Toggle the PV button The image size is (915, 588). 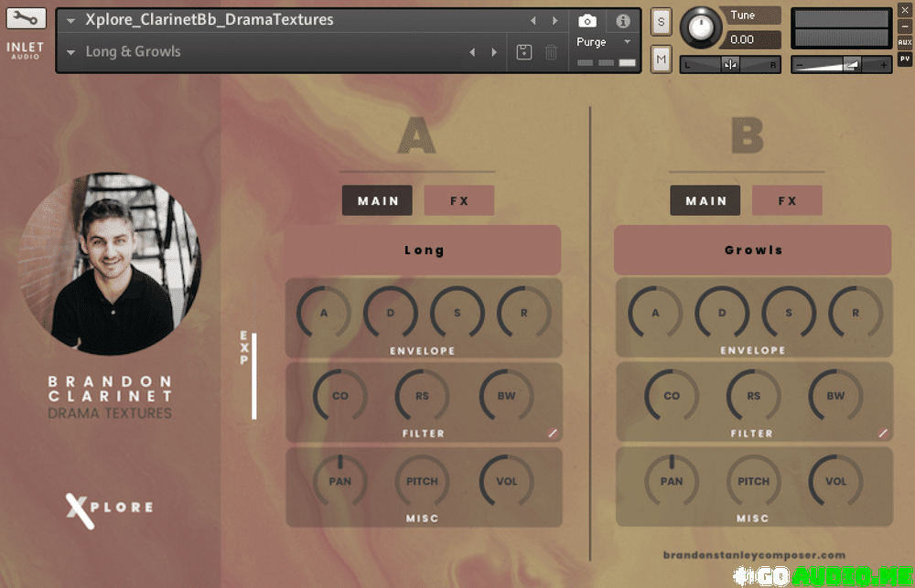click(x=905, y=58)
